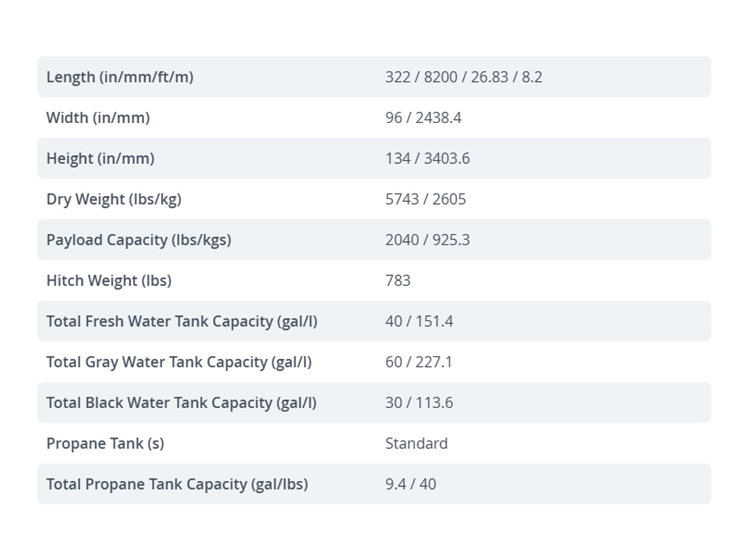The image size is (747, 560).
Task: Click the Total Fresh Water Tank Capacity label
Action: pyautogui.click(x=182, y=321)
